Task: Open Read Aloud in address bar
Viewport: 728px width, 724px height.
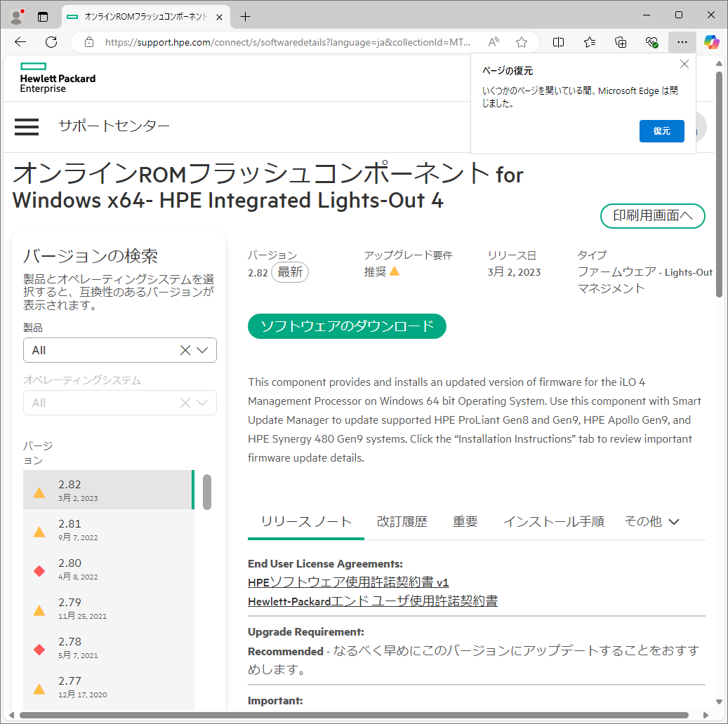Action: [494, 42]
